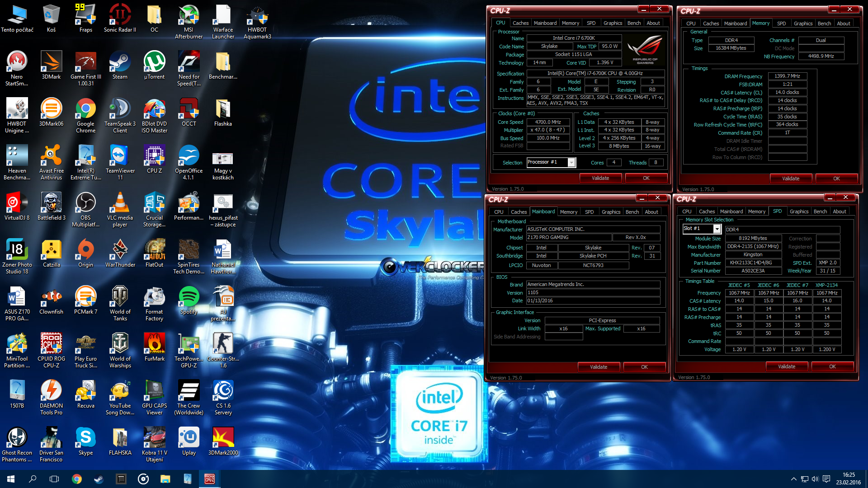Open the Action Center notification icon
The width and height of the screenshot is (868, 488).
826,479
